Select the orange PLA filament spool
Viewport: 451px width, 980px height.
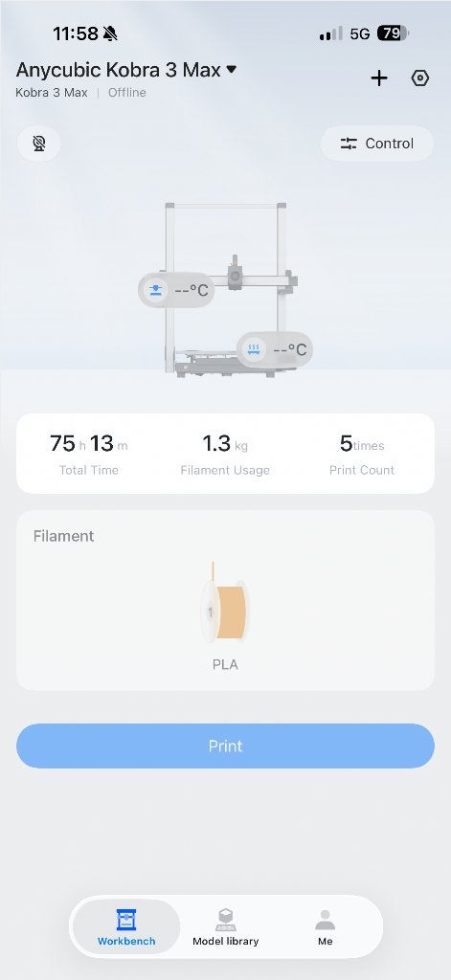(225, 603)
